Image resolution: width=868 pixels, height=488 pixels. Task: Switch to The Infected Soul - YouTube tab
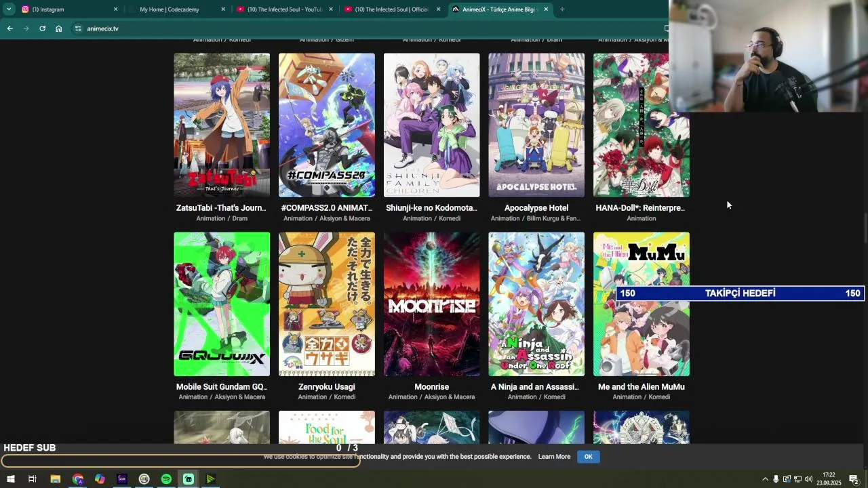coord(284,9)
